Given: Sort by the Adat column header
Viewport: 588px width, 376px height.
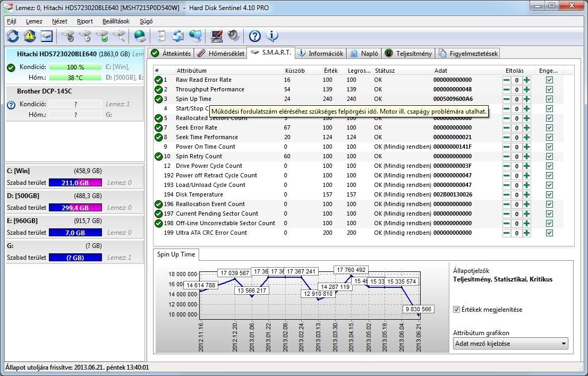Looking at the screenshot, I should tap(467, 71).
